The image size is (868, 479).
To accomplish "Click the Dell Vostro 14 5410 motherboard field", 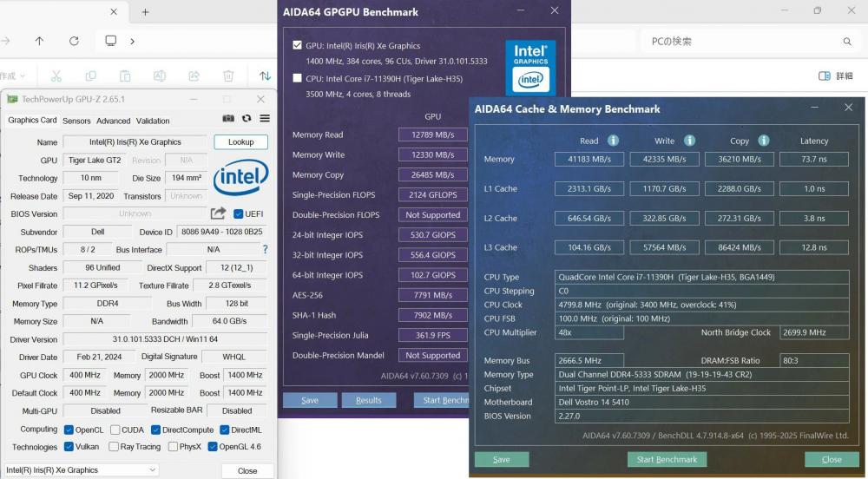I will pos(702,402).
